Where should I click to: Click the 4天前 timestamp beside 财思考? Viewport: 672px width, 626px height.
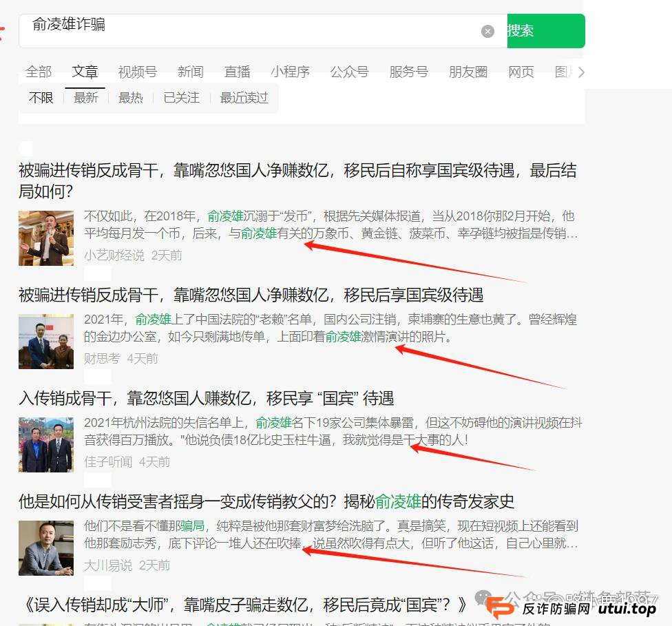(x=143, y=358)
